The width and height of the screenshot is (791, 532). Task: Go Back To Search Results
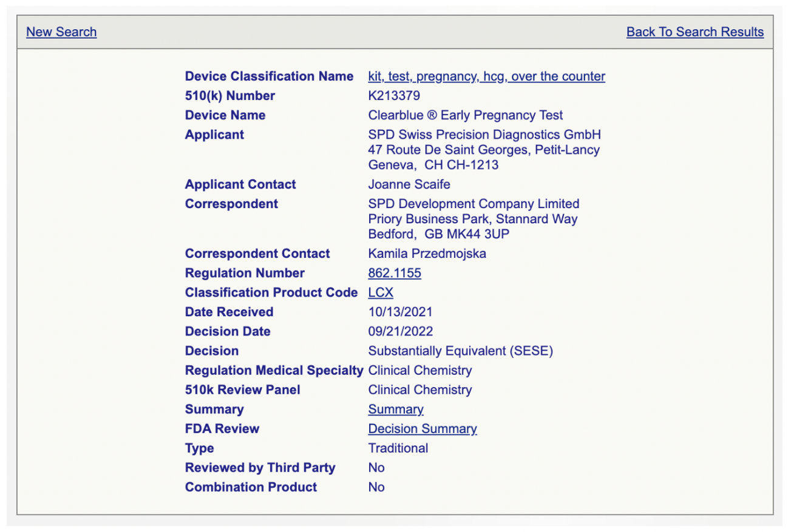click(x=695, y=32)
